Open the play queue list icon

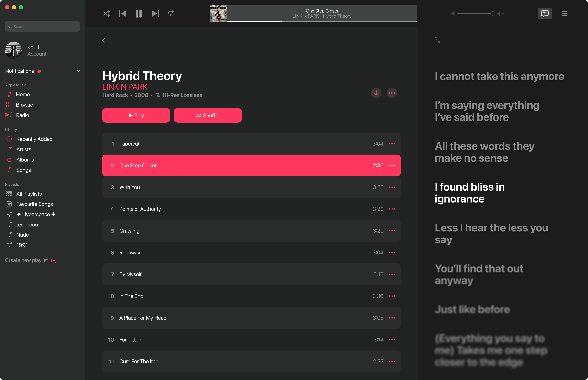tap(564, 14)
